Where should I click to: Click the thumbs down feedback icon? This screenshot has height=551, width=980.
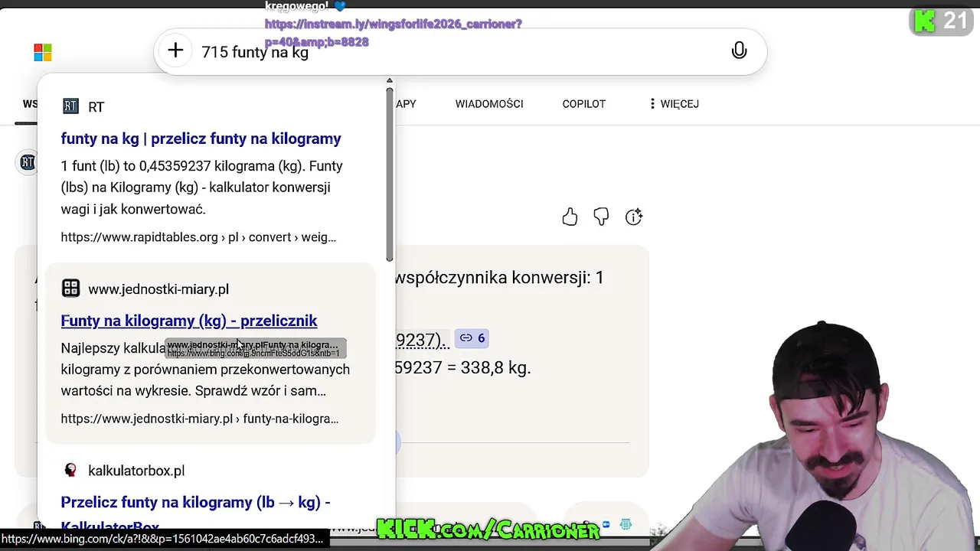601,217
